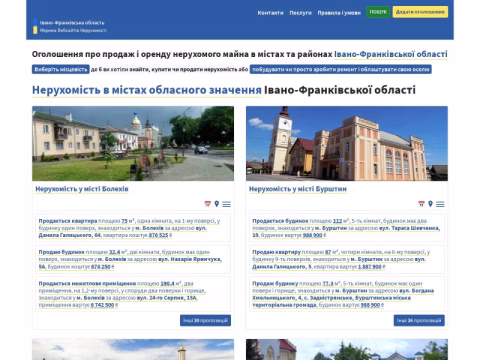Image resolution: width=480 pixels, height=360 pixels.
Task: Open bottom-right partially visible city photo
Action: click(347, 349)
